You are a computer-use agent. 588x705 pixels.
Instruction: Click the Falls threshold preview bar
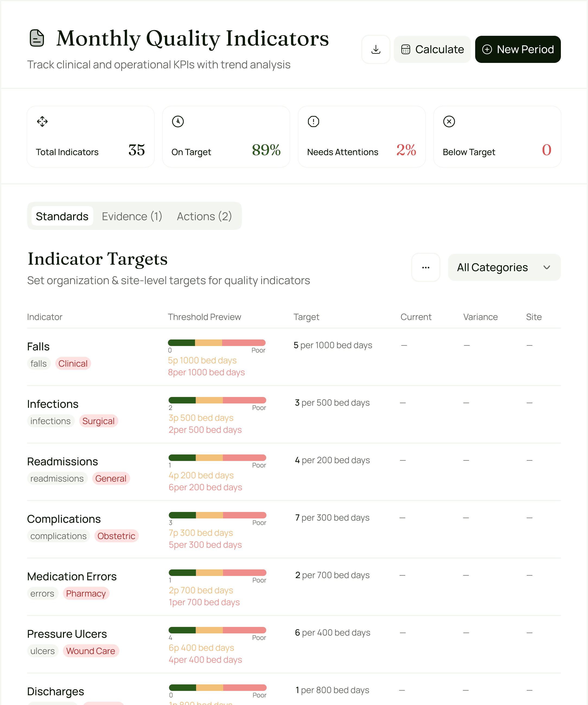[x=217, y=343]
